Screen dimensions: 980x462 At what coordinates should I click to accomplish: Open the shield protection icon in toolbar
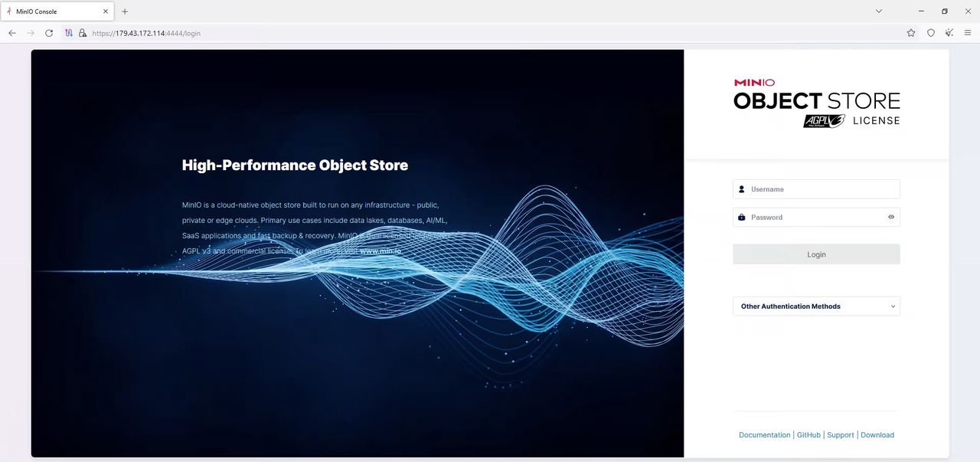[931, 33]
